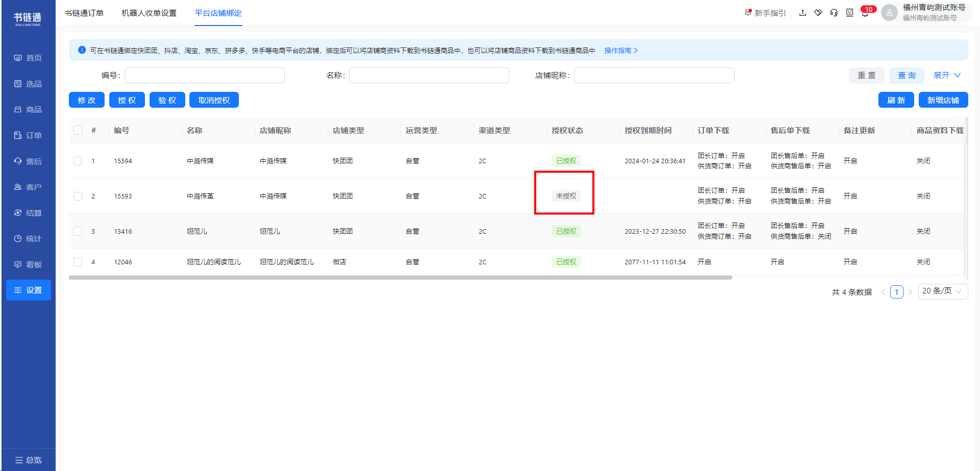Open the 20 条/页 page size dropdown

943,291
